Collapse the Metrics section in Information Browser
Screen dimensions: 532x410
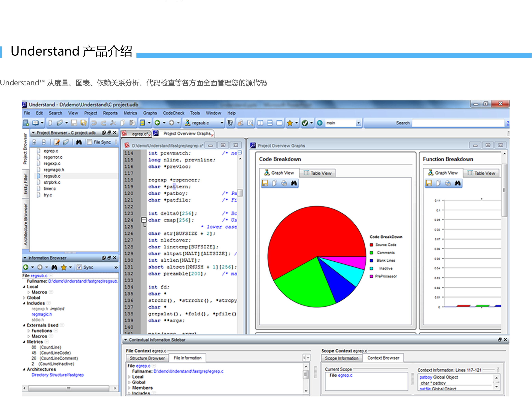click(24, 342)
